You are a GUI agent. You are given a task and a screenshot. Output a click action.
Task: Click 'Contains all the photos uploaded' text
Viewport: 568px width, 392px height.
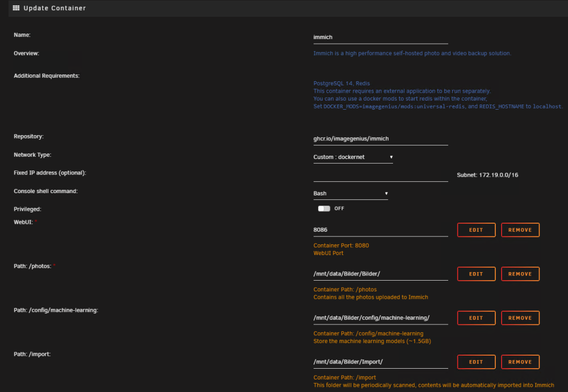(x=370, y=297)
